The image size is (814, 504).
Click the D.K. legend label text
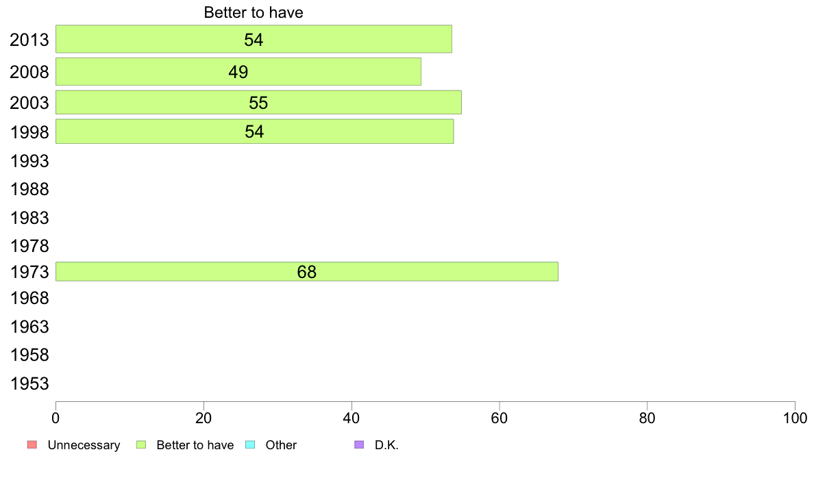[386, 445]
